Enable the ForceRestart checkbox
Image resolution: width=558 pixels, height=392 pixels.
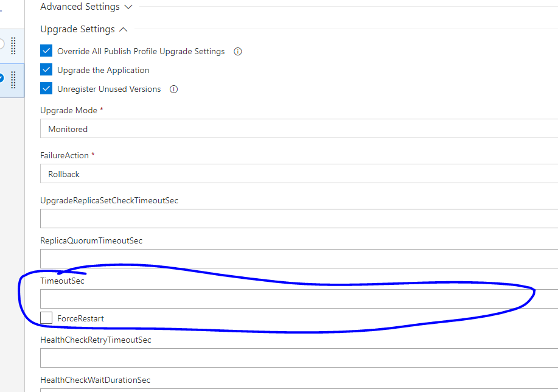(46, 318)
